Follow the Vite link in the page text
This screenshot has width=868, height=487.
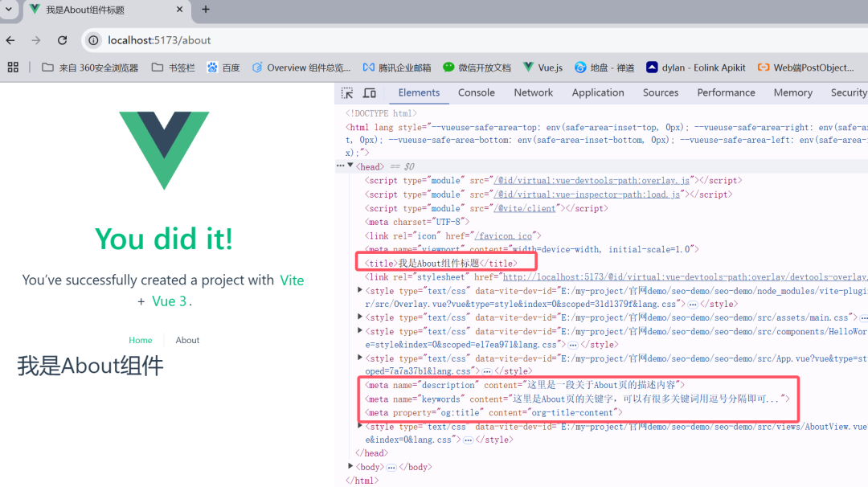click(292, 280)
